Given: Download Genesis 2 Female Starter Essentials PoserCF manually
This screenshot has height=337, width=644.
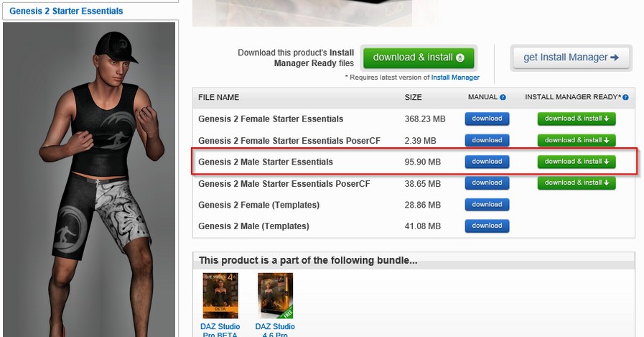Looking at the screenshot, I should [x=487, y=140].
